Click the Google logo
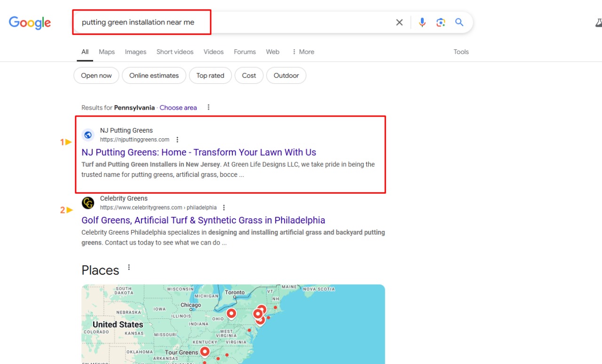The height and width of the screenshot is (364, 602). coord(30,23)
